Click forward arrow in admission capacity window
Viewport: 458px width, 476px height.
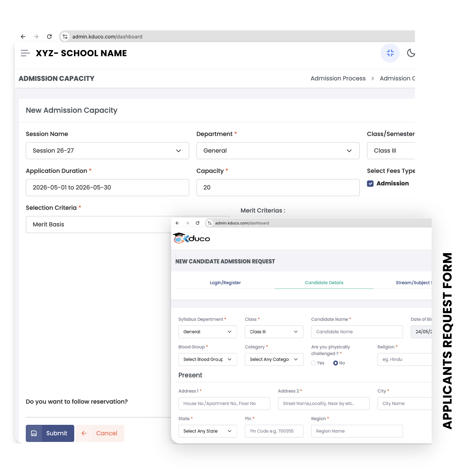(x=36, y=36)
